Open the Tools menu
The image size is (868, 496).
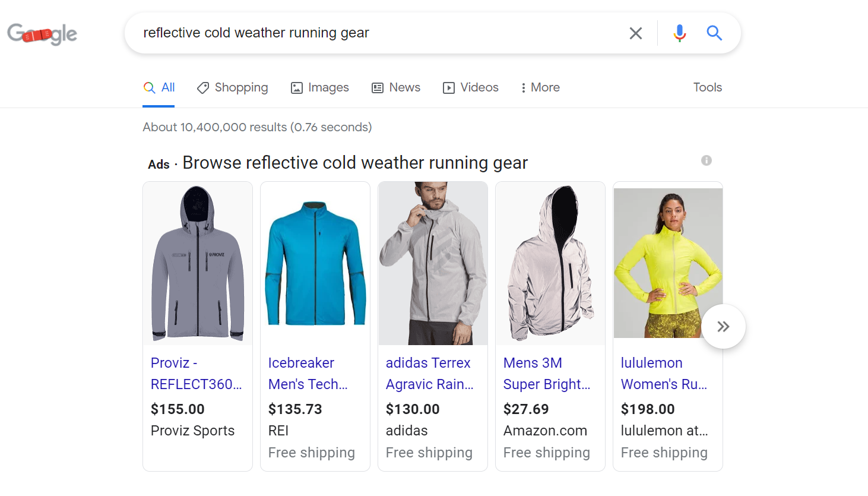coord(707,87)
